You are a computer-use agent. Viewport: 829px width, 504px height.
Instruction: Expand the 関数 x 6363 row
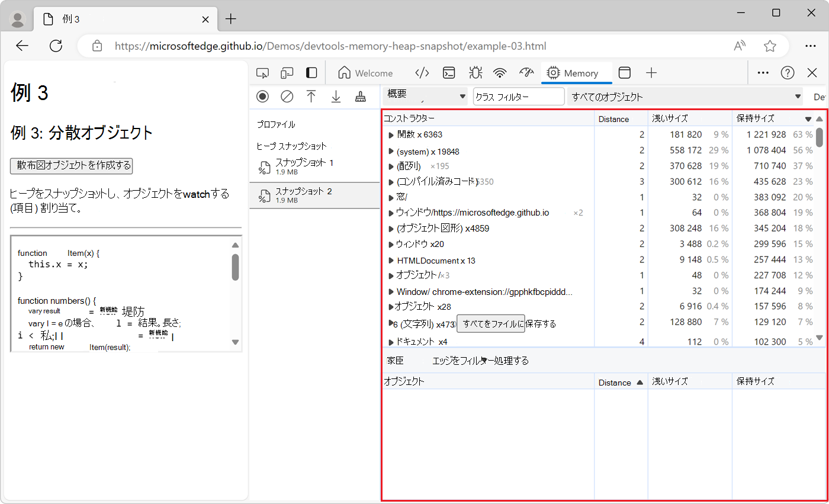coord(391,135)
